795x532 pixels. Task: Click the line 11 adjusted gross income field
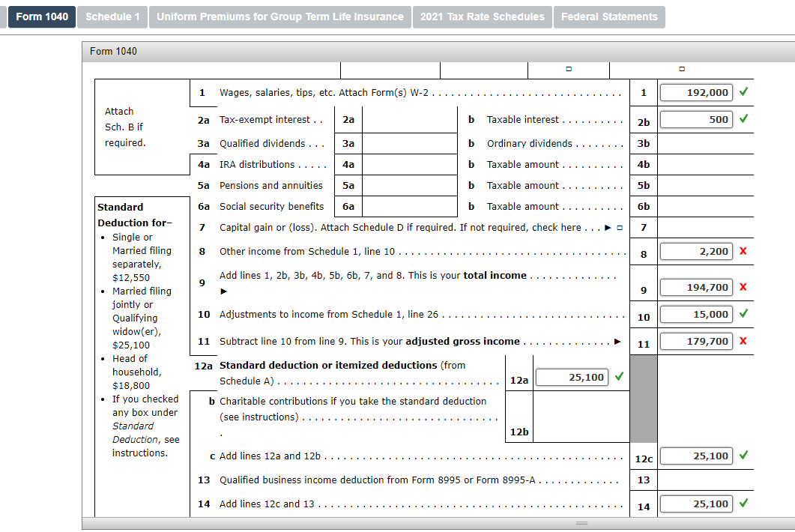[x=696, y=342]
